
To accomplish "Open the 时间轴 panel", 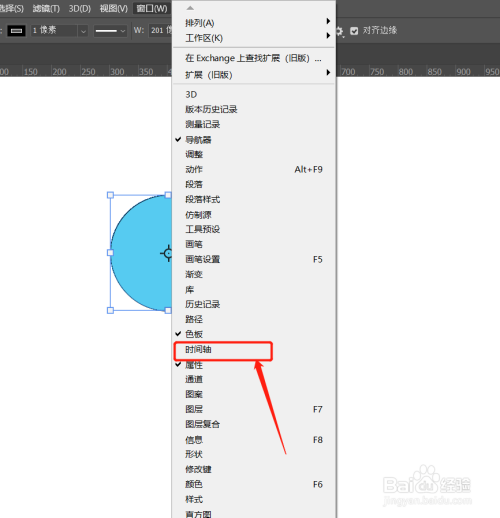I will pos(254,350).
